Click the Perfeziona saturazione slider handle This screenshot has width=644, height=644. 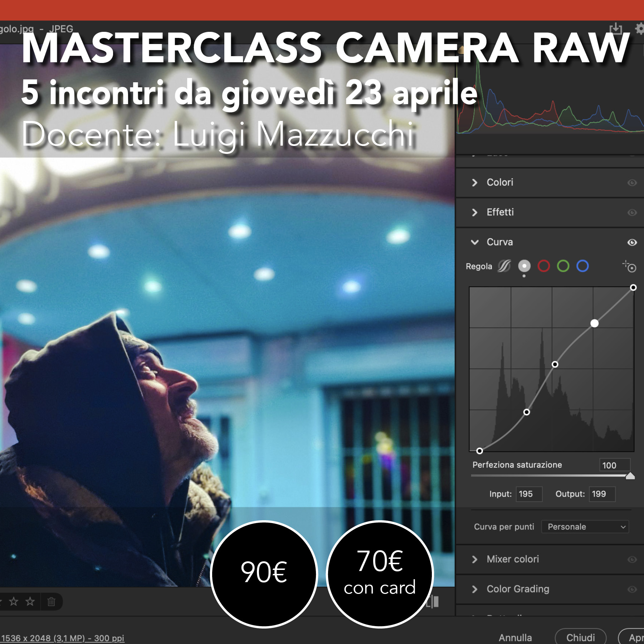coord(630,476)
